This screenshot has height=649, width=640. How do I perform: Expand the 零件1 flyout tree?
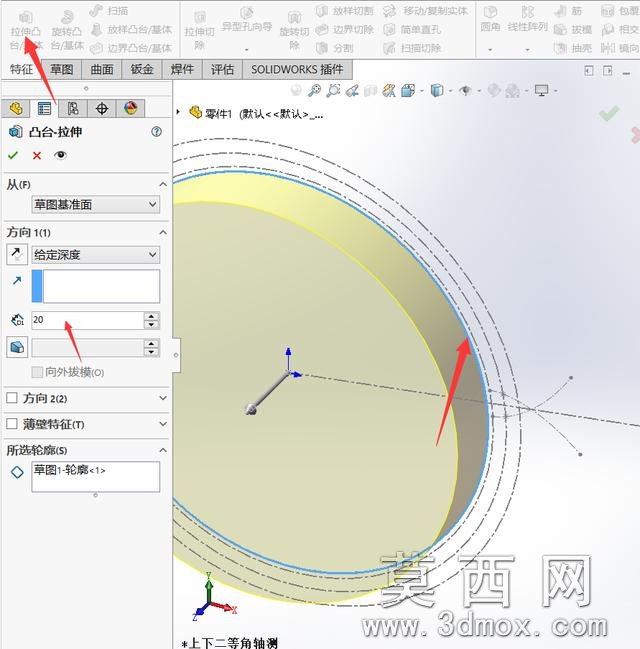(x=178, y=112)
